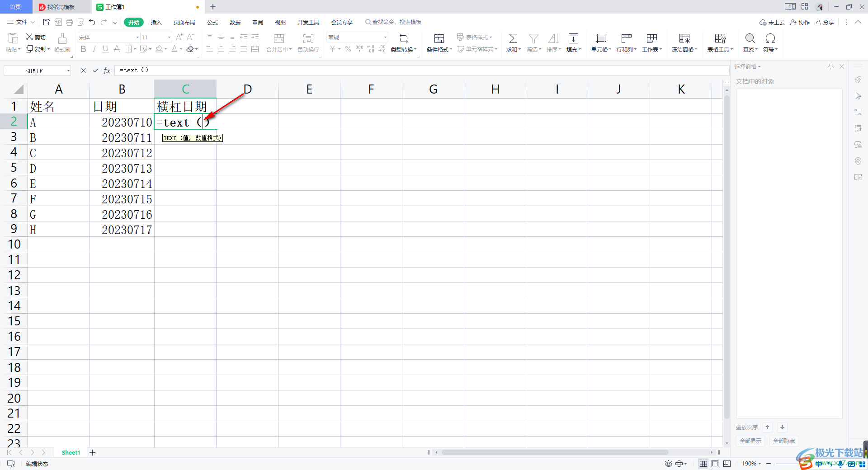Image resolution: width=868 pixels, height=470 pixels.
Task: Click the Copy (复制) button
Action: click(38, 49)
